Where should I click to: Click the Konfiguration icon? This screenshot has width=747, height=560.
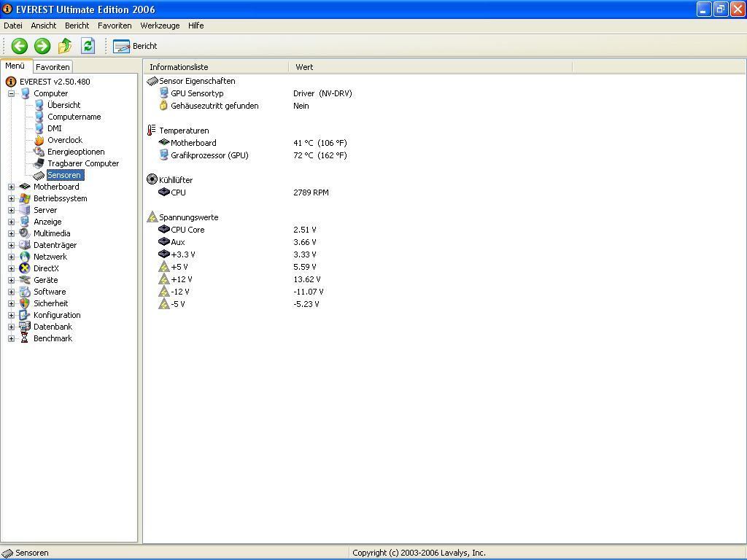[x=25, y=315]
